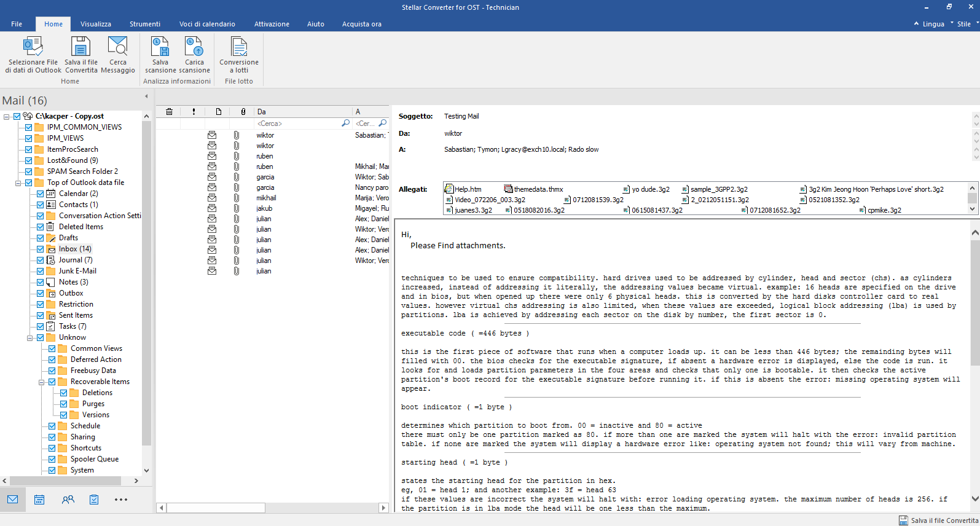
Task: Sort by importance exclamation column
Action: coord(194,112)
